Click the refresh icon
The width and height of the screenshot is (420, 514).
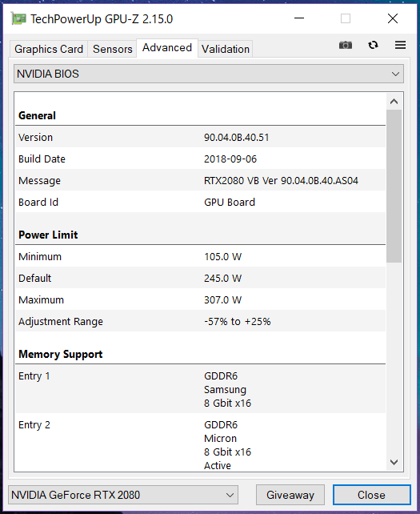(x=373, y=45)
